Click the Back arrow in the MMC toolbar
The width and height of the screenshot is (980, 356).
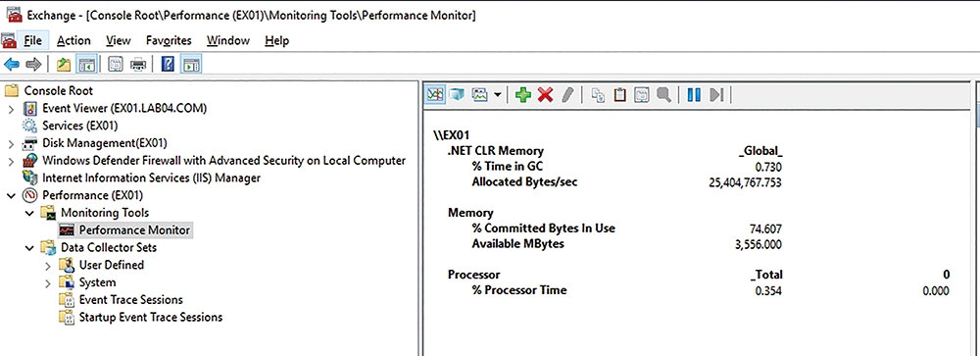pyautogui.click(x=11, y=64)
